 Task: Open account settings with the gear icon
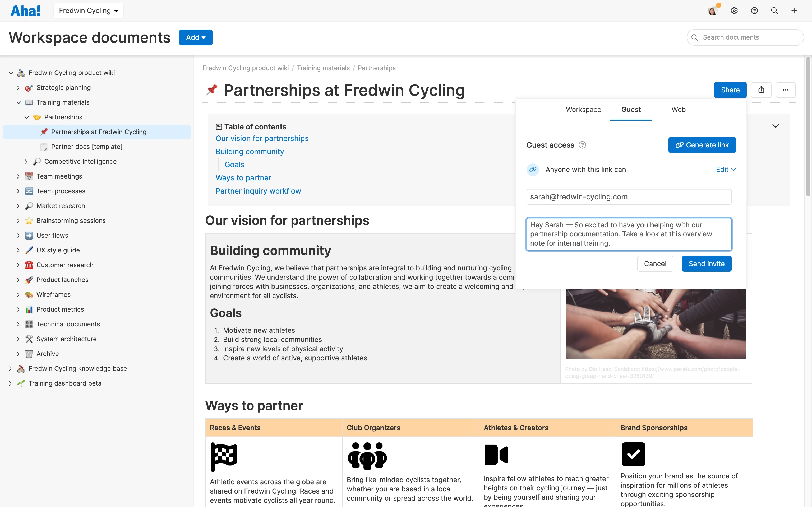pos(735,10)
